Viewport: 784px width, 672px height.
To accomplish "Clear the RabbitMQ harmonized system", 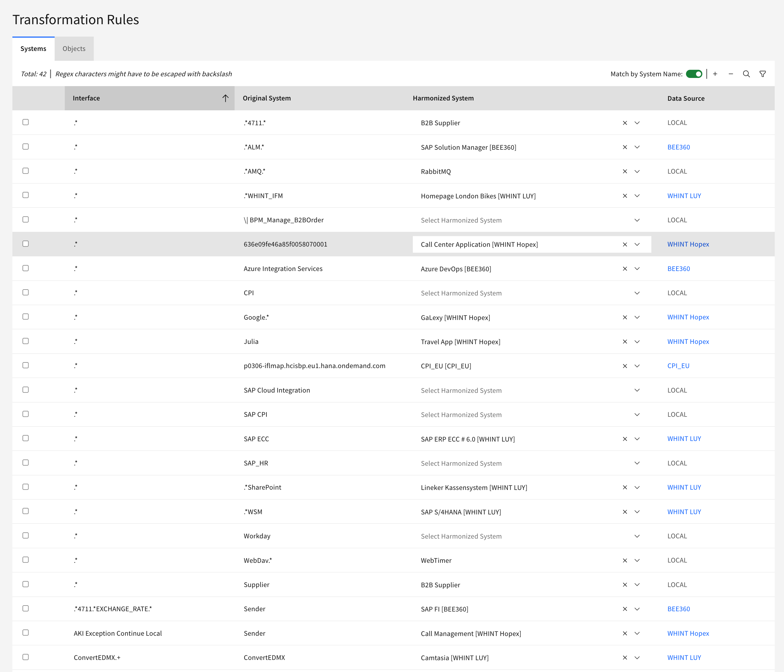I will coord(625,171).
